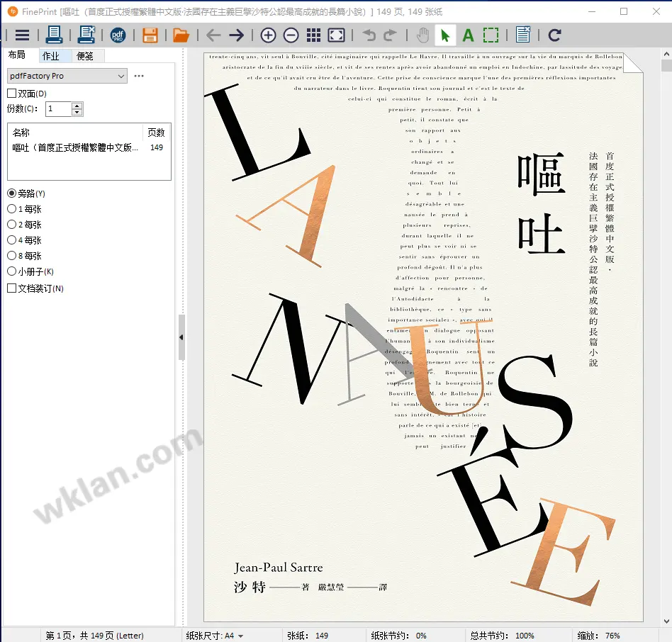
Task: Open the pdfFactory Pro printer dropdown
Action: coord(67,76)
